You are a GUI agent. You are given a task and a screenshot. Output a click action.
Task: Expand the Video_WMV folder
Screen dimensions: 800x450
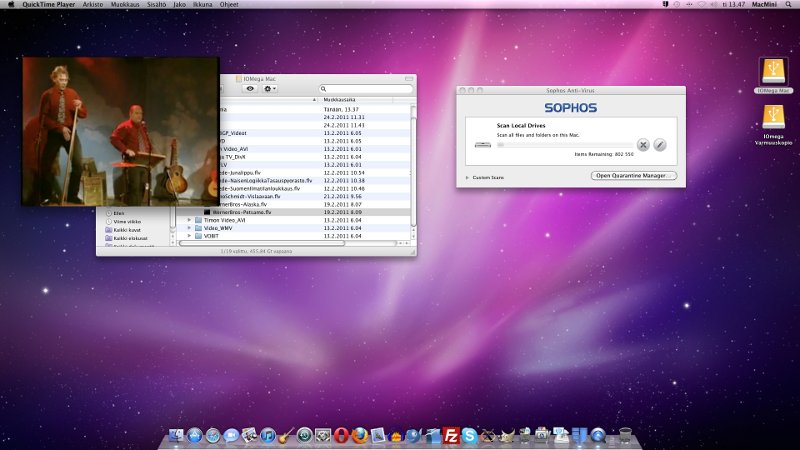tap(189, 228)
